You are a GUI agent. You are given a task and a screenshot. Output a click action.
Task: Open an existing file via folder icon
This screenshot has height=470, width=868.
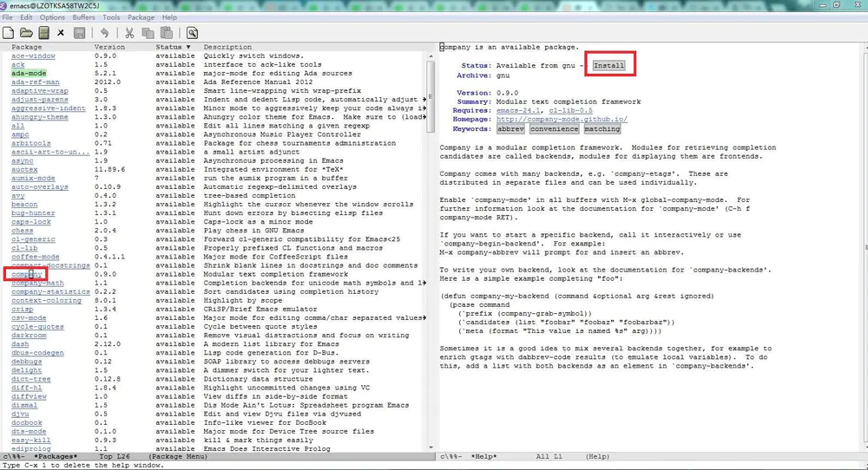tap(26, 33)
